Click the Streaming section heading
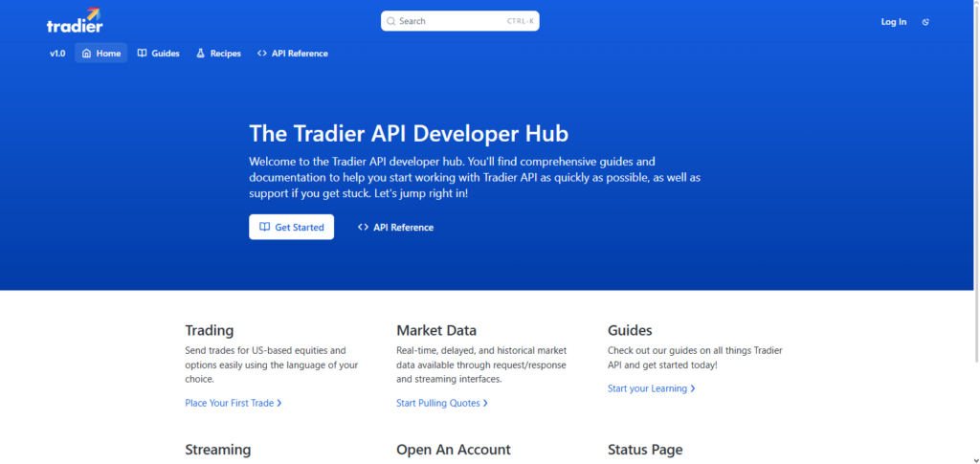 point(218,450)
